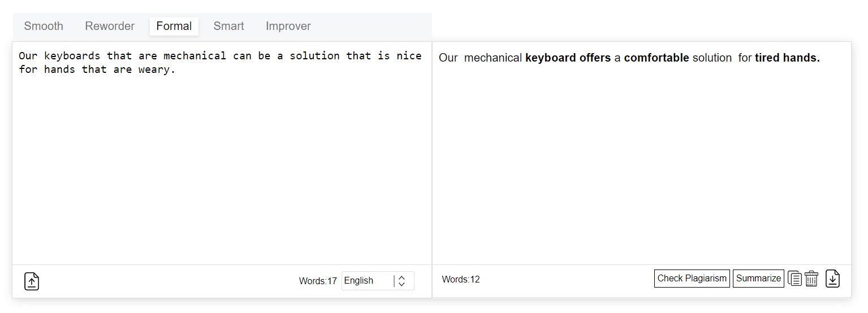Upload a file using the upload icon

(32, 281)
